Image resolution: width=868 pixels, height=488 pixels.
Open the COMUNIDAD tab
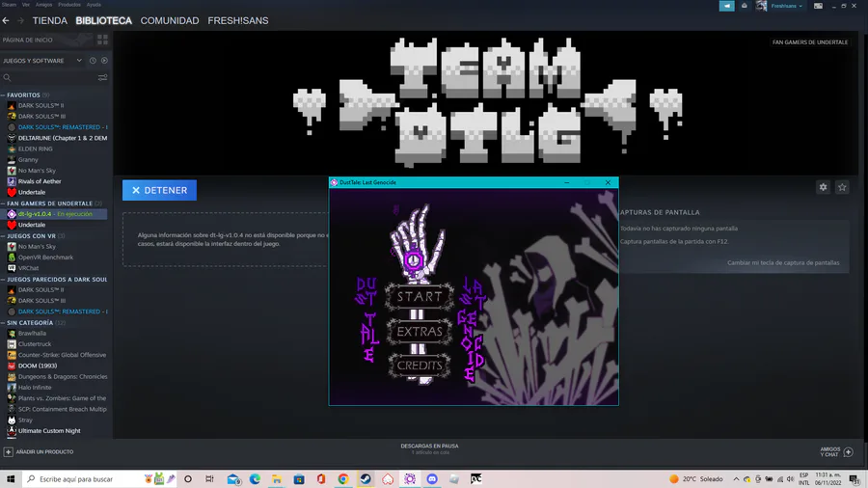[170, 20]
